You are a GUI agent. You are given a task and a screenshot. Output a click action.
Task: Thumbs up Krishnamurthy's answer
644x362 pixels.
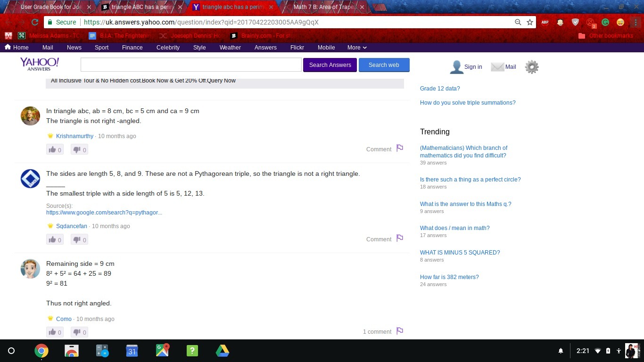[55, 149]
